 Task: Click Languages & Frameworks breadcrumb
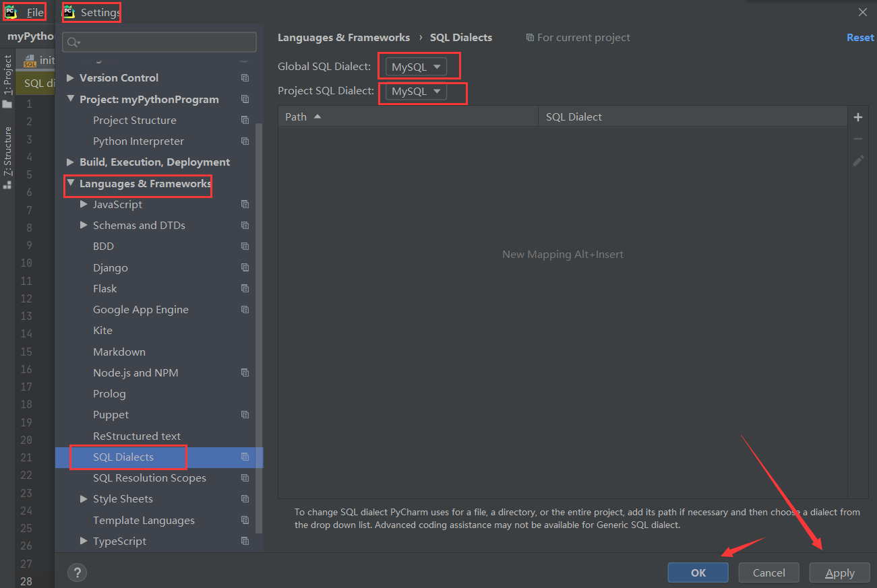[x=344, y=38]
